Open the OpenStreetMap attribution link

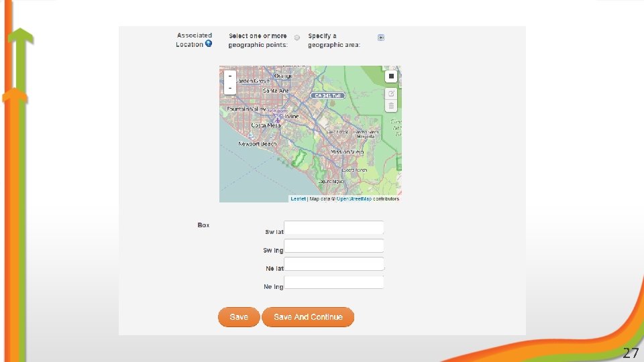pyautogui.click(x=354, y=198)
